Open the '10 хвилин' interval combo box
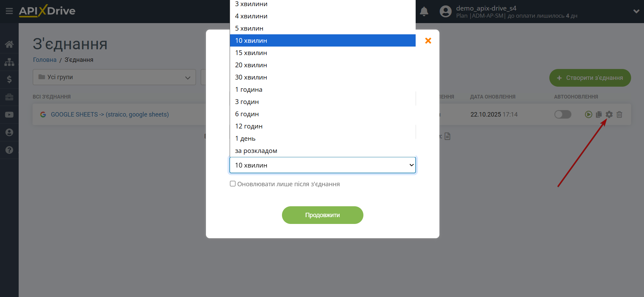This screenshot has height=297, width=644. click(x=323, y=165)
